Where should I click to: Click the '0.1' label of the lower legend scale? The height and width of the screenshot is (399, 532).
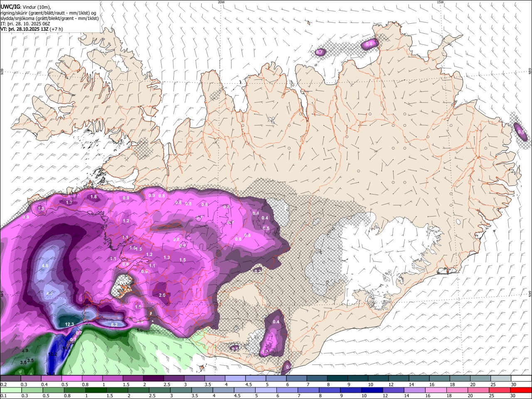3,396
